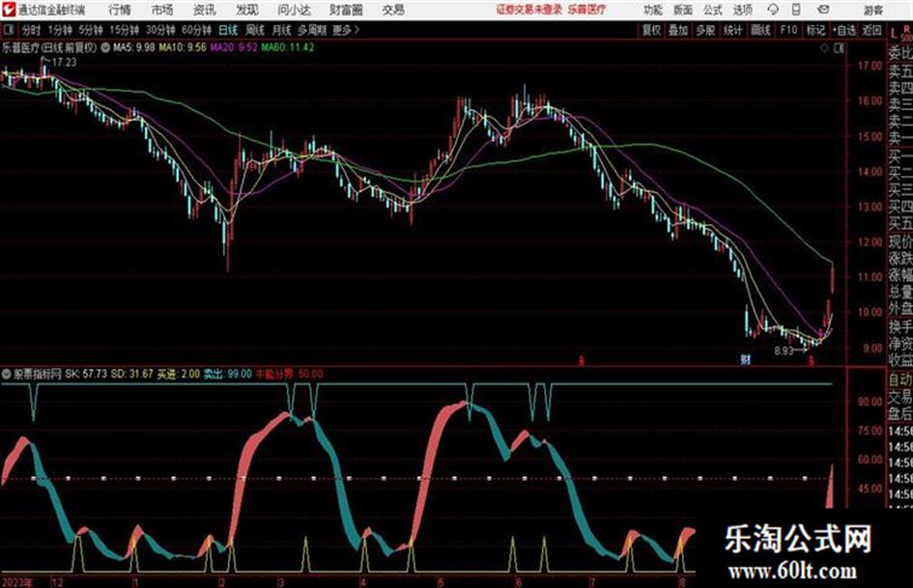Click the 乐普医疗(日线 前复权) chart title
913x588 pixels.
point(49,47)
